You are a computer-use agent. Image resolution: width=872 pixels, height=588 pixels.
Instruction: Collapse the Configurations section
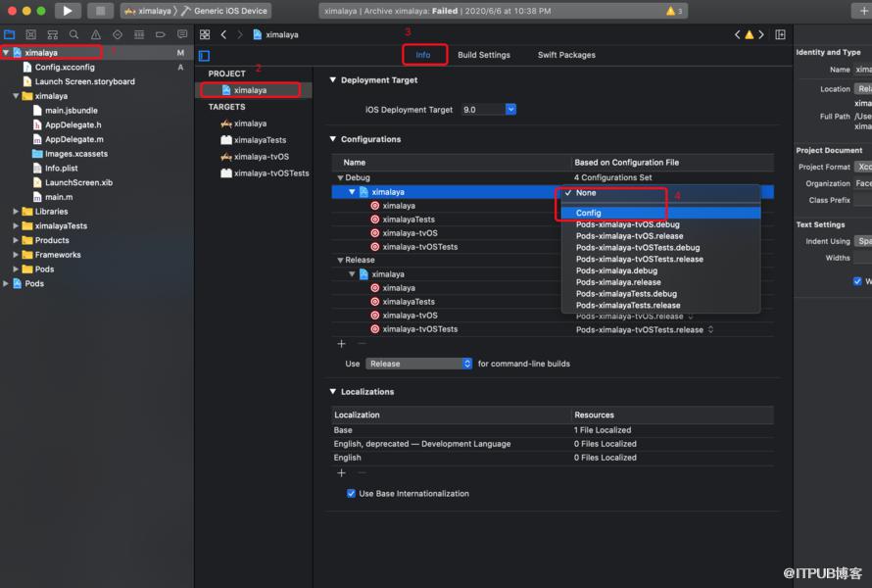point(332,139)
